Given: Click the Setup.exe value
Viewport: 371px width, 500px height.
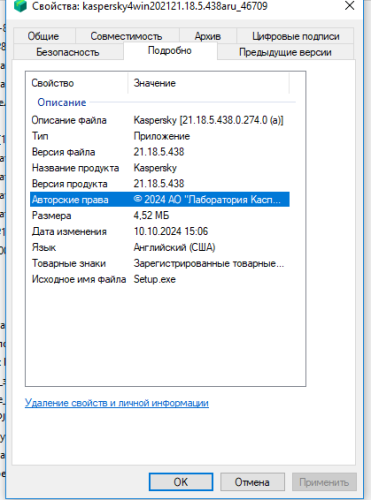Looking at the screenshot, I should 155,279.
